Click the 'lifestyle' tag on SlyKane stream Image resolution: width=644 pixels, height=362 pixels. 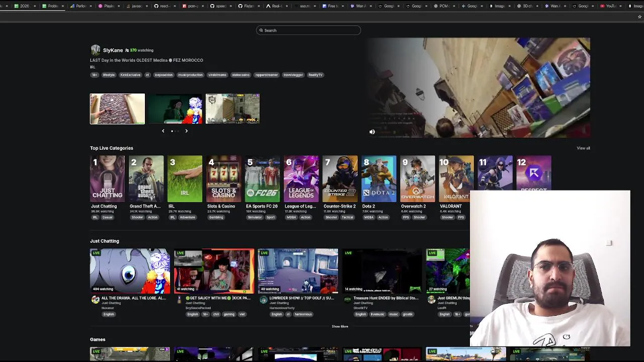click(109, 75)
